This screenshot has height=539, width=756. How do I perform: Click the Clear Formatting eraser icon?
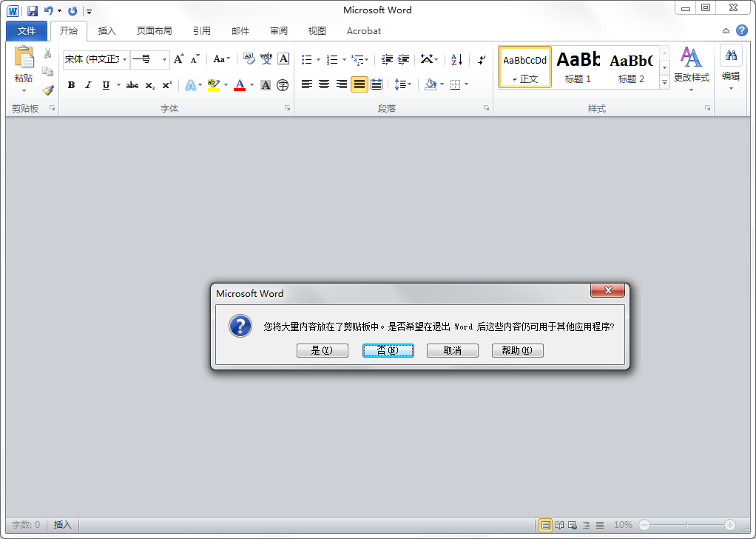click(x=249, y=59)
